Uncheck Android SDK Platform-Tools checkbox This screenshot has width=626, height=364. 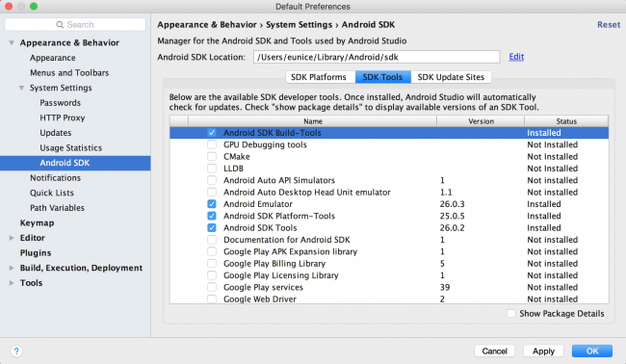(x=212, y=216)
